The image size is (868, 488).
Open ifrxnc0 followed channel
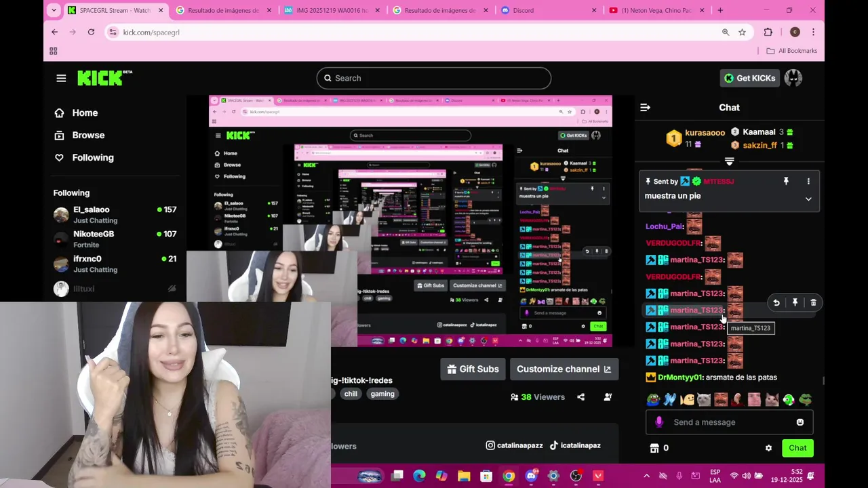point(115,264)
